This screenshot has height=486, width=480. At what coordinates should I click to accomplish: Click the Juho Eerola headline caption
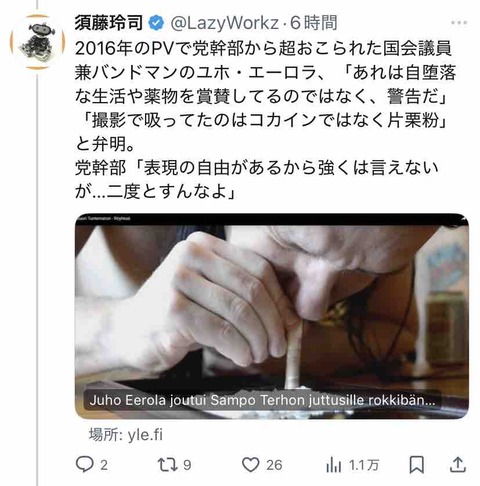tap(262, 400)
